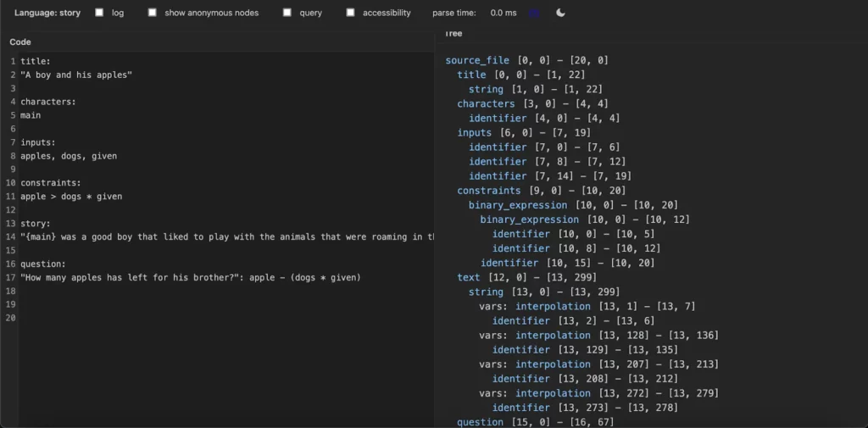The height and width of the screenshot is (428, 868).
Task: Place cursor on the "apples, dogs, given" line
Action: [x=69, y=156]
